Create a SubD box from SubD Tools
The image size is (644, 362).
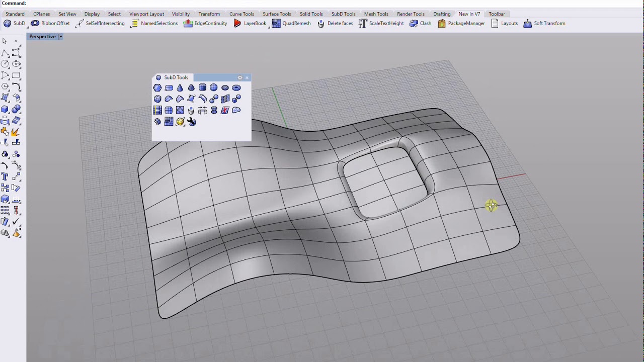click(157, 99)
